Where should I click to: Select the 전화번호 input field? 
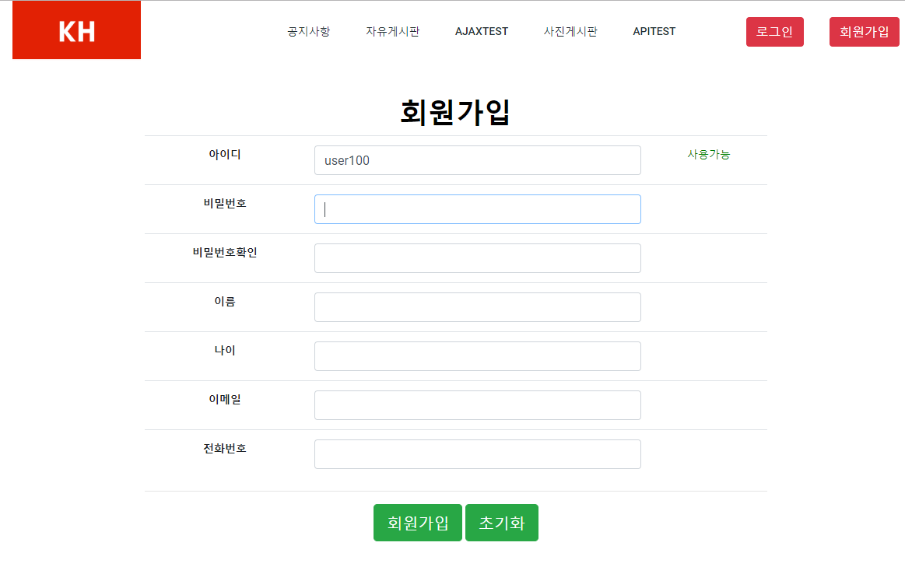coord(477,455)
